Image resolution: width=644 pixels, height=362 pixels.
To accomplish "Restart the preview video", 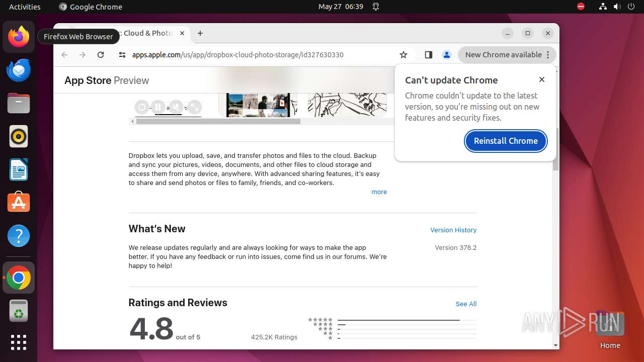I will pos(141,107).
